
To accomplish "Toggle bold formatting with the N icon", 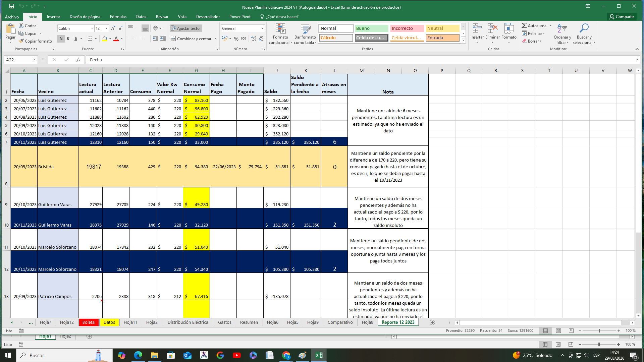I will coord(61,39).
